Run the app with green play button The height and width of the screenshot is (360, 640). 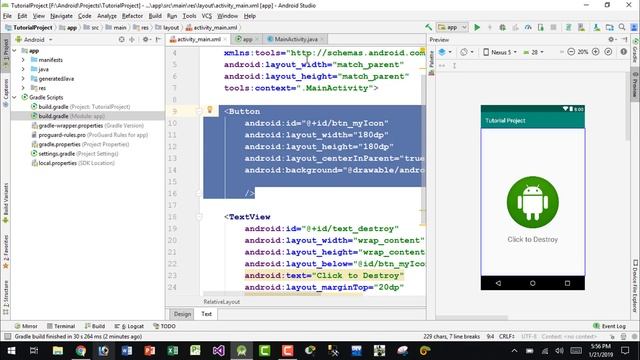coord(477,27)
